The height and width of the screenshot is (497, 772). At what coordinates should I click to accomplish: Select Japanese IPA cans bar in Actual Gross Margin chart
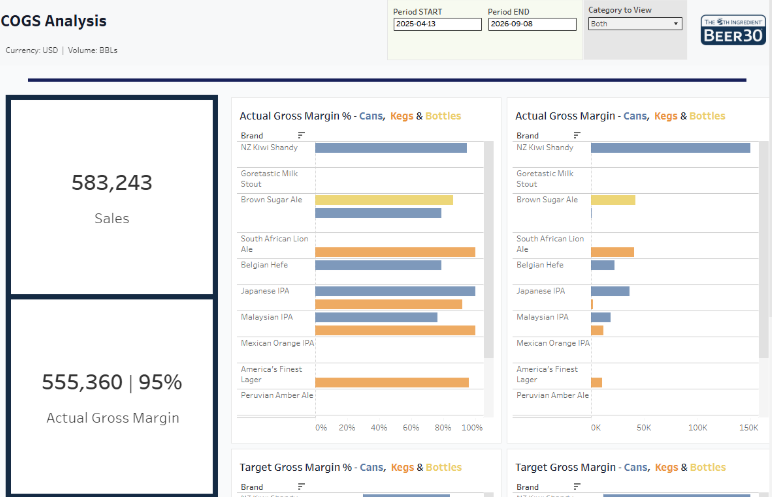pos(610,292)
